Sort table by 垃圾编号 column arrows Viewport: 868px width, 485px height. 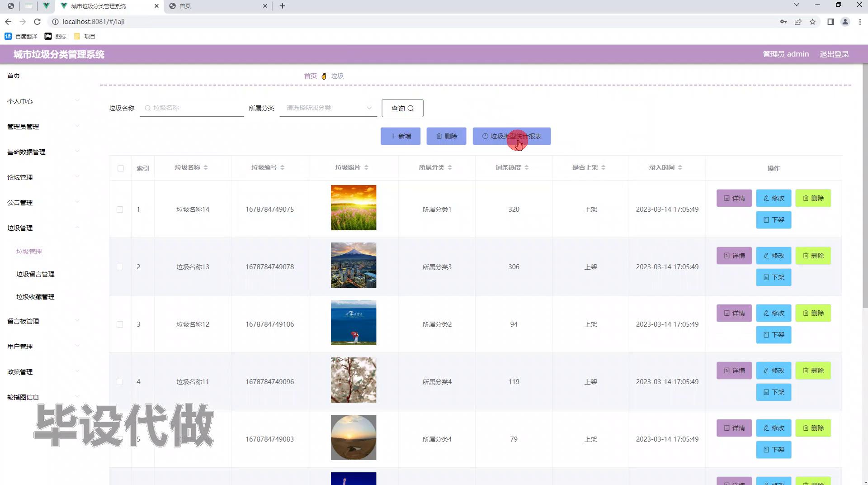(x=282, y=167)
